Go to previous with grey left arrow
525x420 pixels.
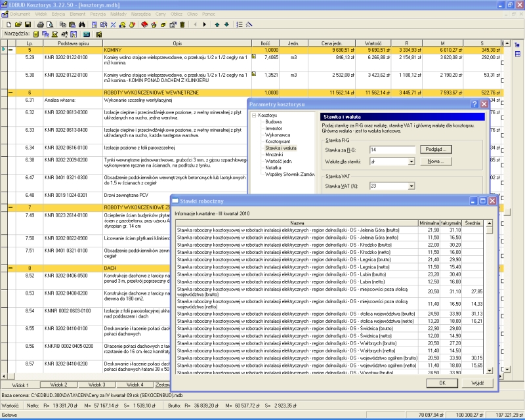tap(195, 24)
